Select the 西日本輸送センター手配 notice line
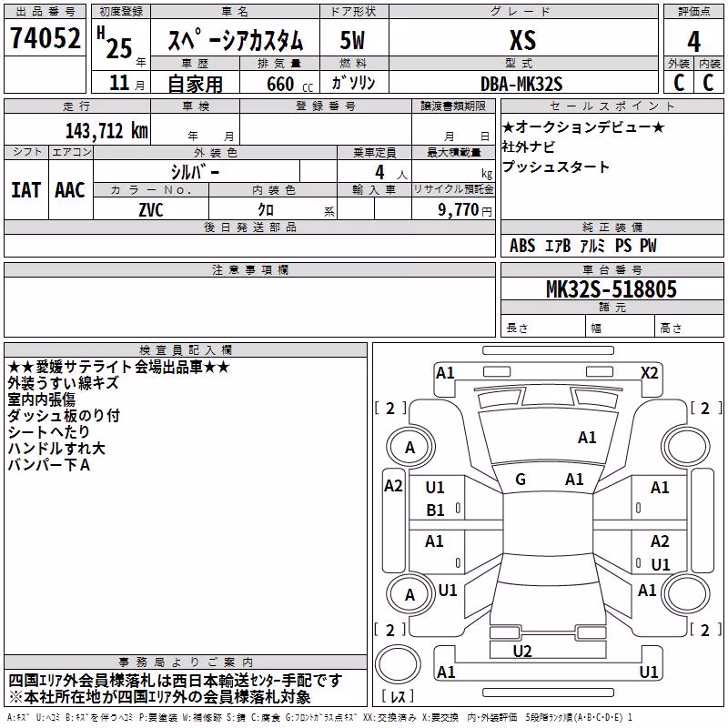Image resolution: width=728 pixels, height=728 pixels. click(176, 681)
